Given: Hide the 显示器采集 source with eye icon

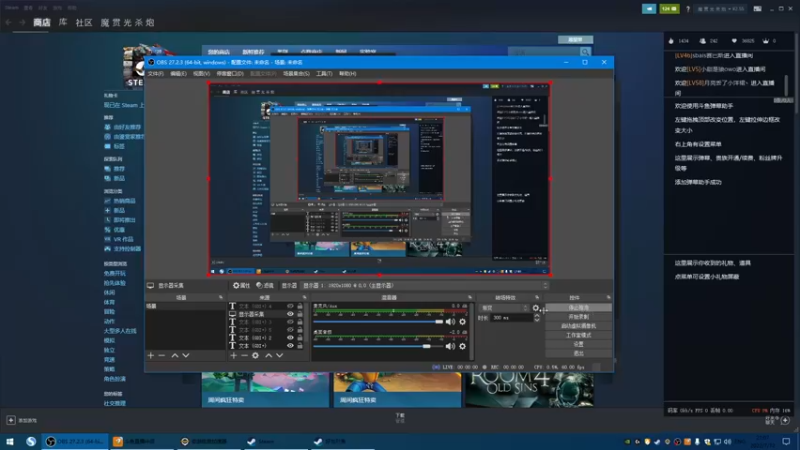Looking at the screenshot, I should coord(290,314).
